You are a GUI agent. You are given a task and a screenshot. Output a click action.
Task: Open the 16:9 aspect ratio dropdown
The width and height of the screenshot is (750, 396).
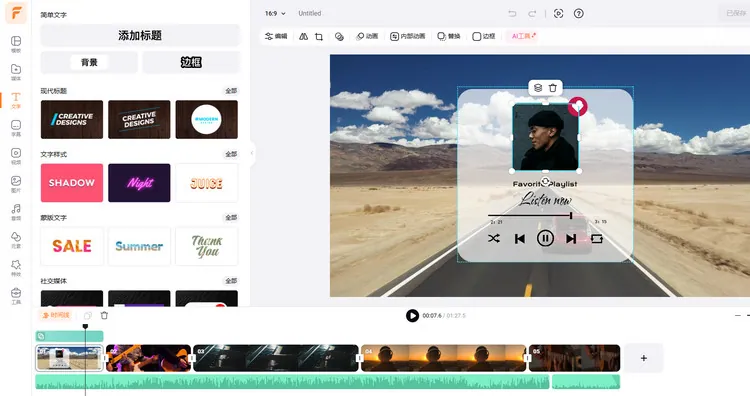click(x=275, y=13)
